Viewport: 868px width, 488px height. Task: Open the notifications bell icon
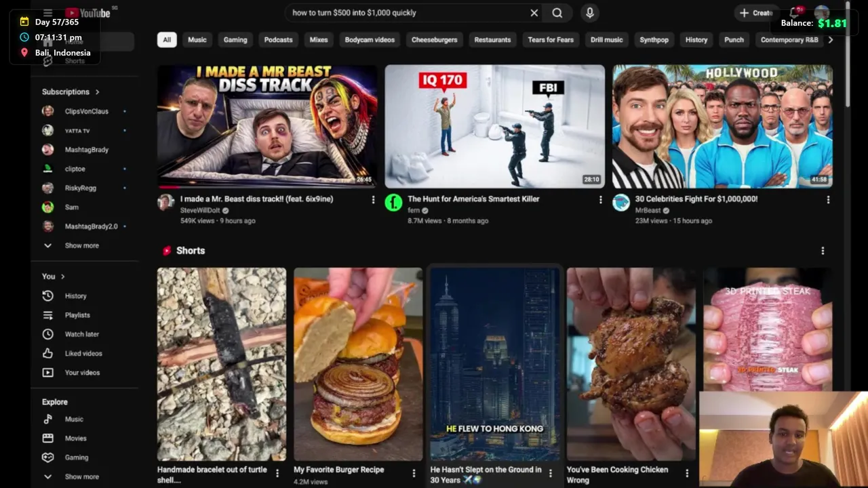pos(795,13)
